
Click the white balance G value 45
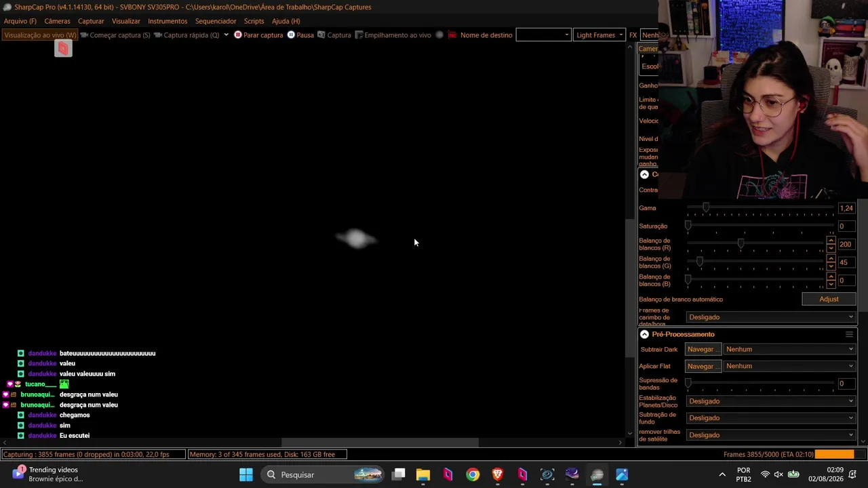(x=846, y=262)
